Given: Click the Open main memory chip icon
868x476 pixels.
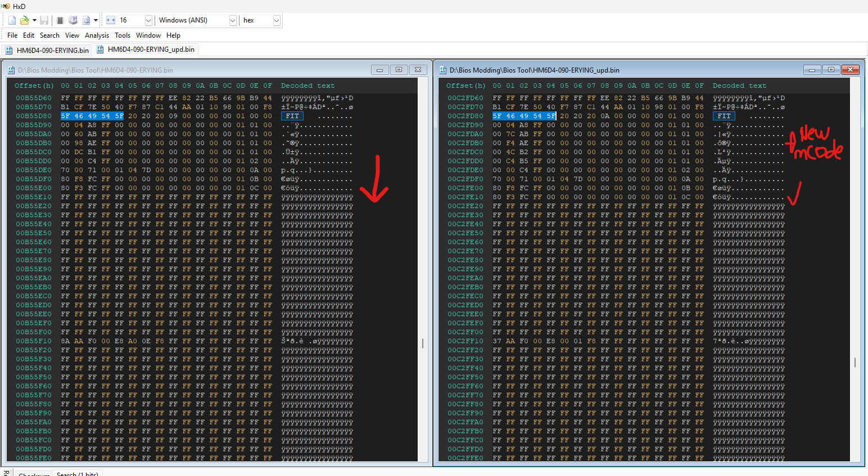Looking at the screenshot, I should 60,20.
